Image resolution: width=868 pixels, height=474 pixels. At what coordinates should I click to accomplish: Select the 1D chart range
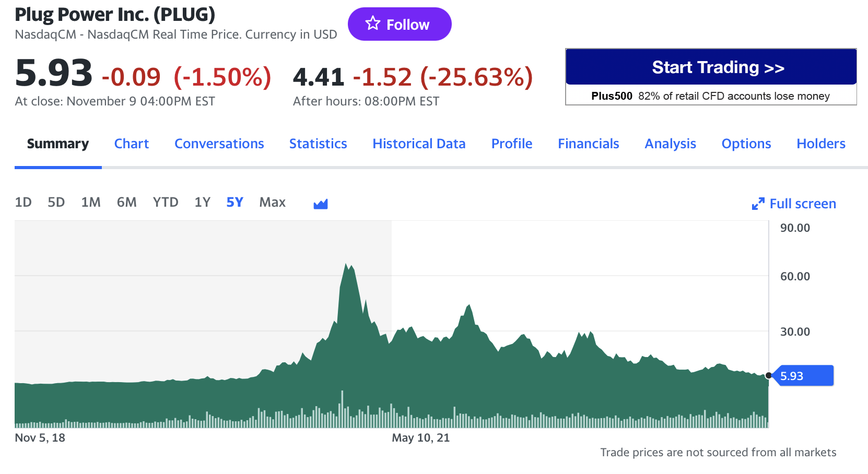click(23, 202)
